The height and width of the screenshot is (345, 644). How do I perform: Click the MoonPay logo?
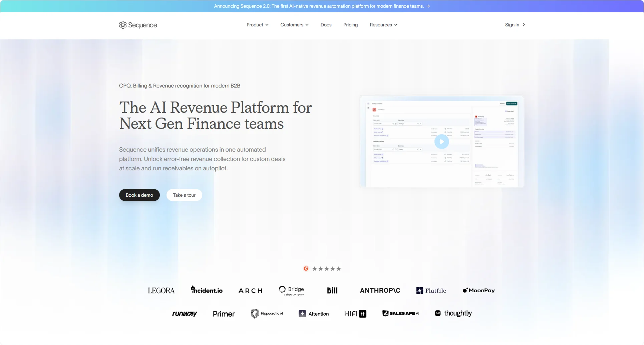pyautogui.click(x=478, y=290)
